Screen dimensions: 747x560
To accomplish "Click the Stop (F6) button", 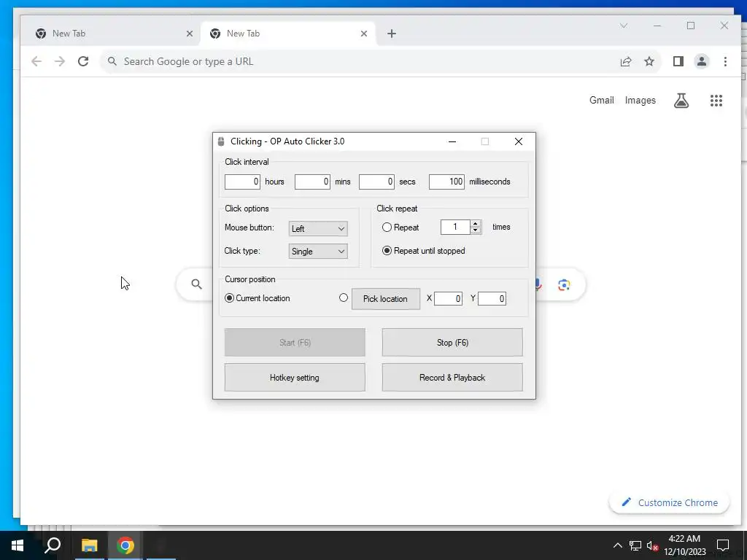I will [452, 343].
